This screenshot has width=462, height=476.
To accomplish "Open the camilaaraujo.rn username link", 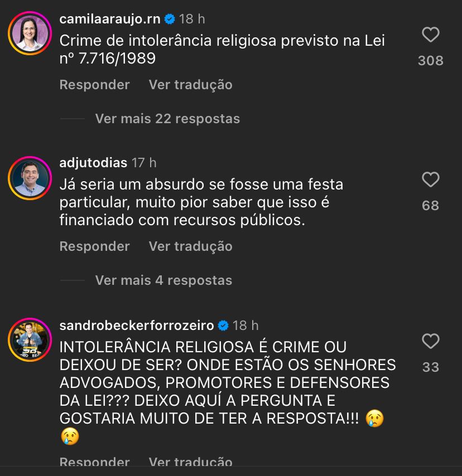I will click(109, 19).
